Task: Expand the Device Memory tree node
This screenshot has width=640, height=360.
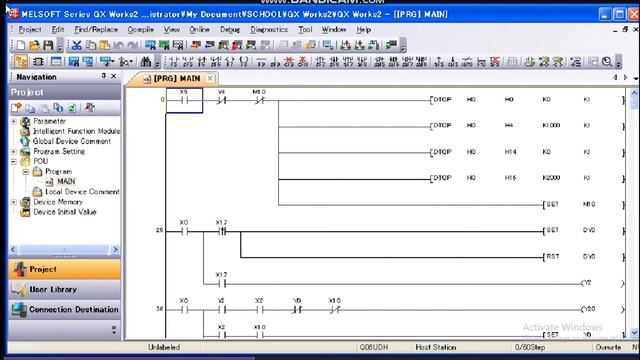Action: pyautogui.click(x=14, y=202)
